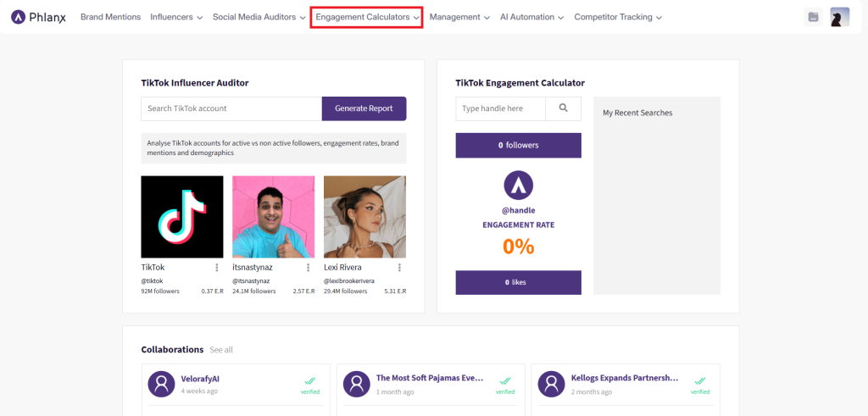Open the Brand Mentions menu item

coord(111,17)
